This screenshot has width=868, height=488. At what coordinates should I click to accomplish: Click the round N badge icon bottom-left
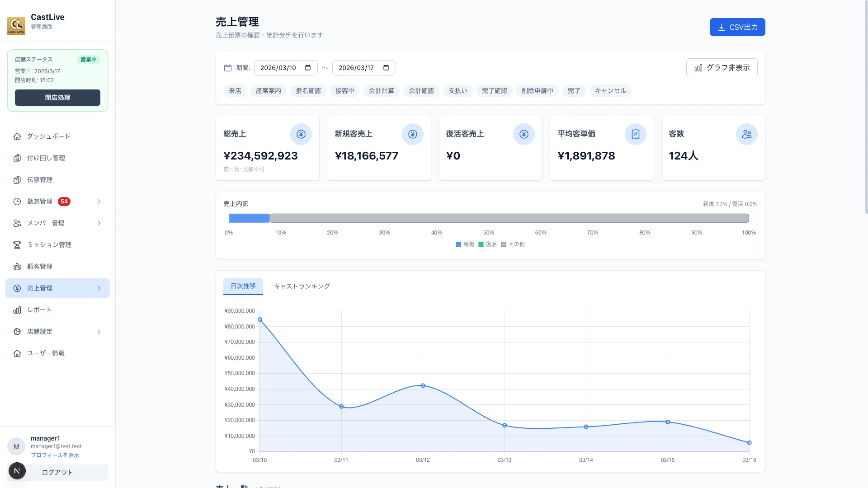[17, 471]
